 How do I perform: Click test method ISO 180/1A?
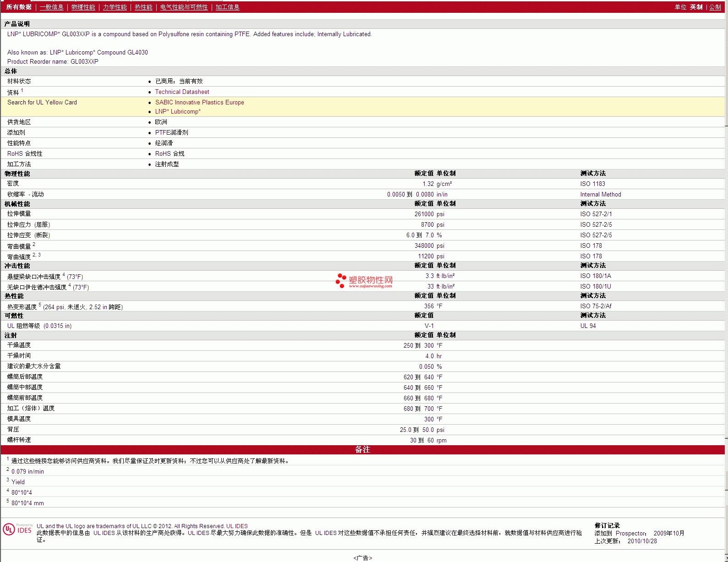pyautogui.click(x=596, y=276)
